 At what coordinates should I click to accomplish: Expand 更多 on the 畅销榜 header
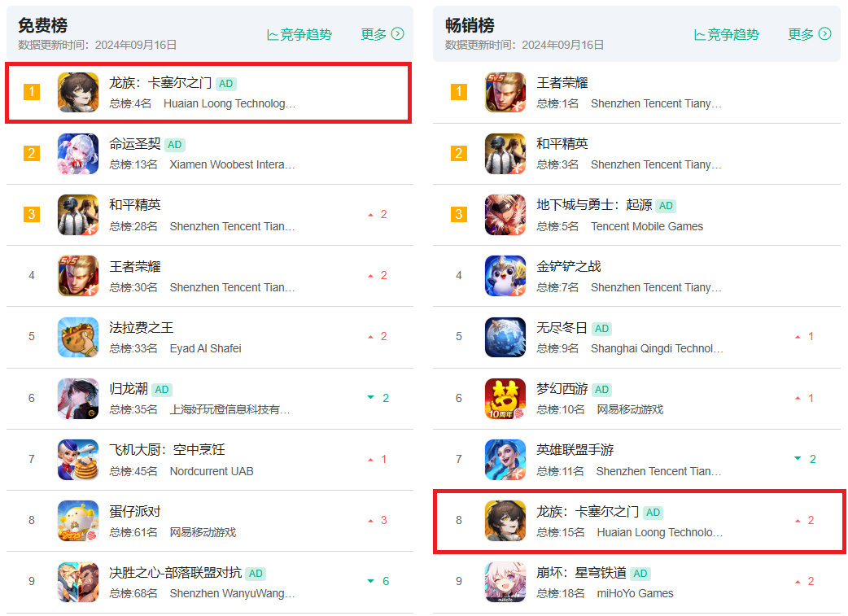(810, 34)
